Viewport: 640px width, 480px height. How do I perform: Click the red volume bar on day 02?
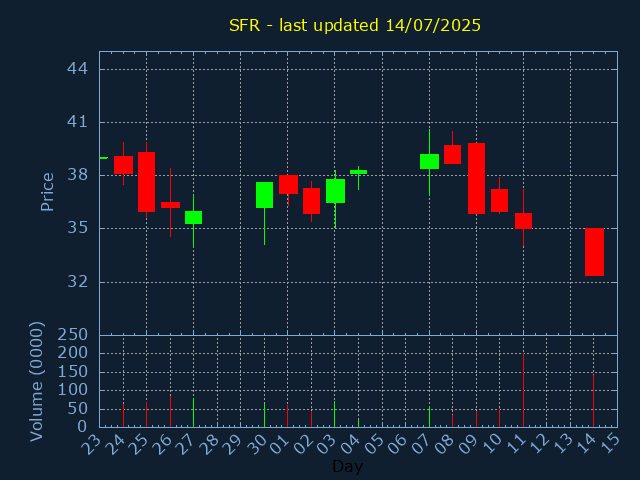point(311,419)
